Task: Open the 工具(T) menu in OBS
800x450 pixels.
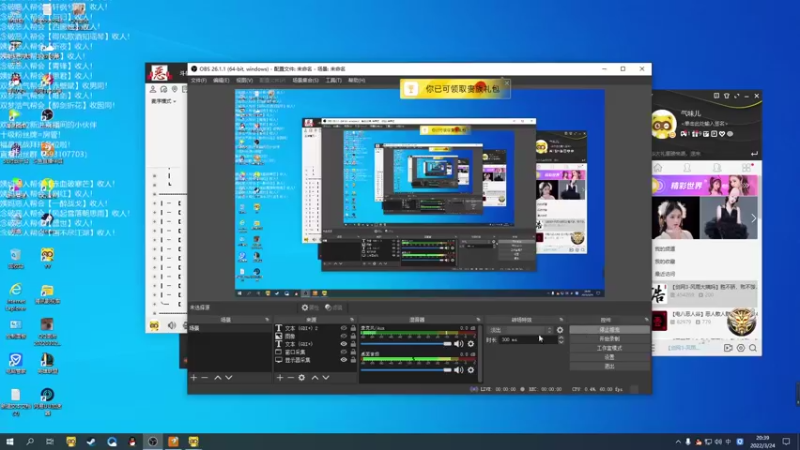Action: (x=334, y=80)
